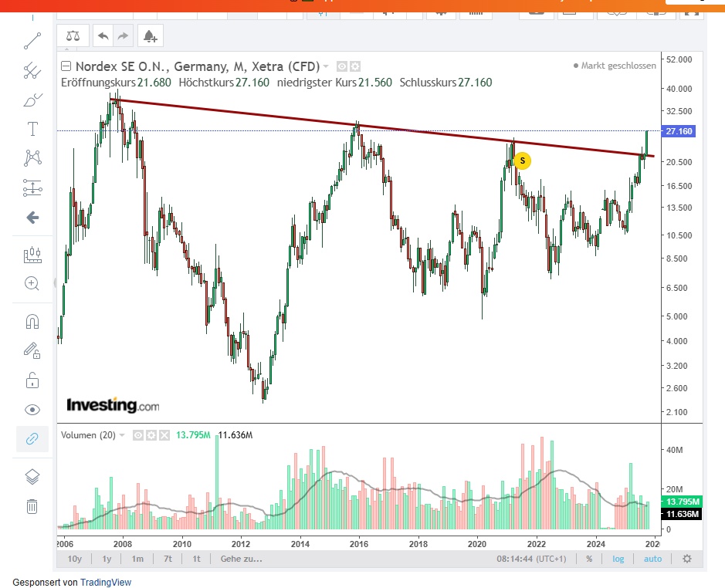Click the 52.000 price axis label

(x=679, y=59)
